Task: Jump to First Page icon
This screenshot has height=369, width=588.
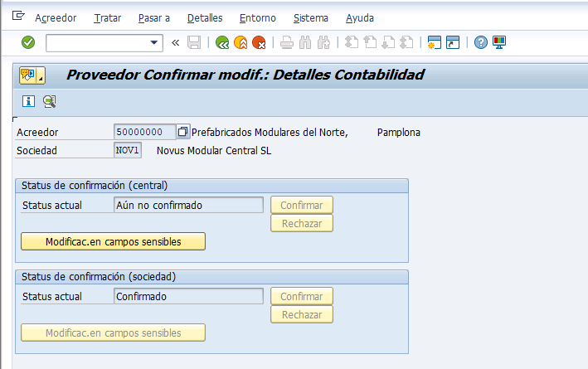Action: click(x=352, y=42)
